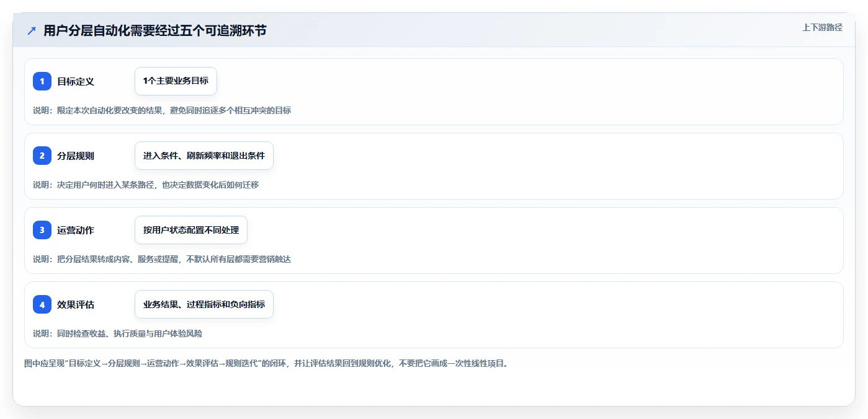
Task: Click the '上下游路径' label in header
Action: pos(822,27)
